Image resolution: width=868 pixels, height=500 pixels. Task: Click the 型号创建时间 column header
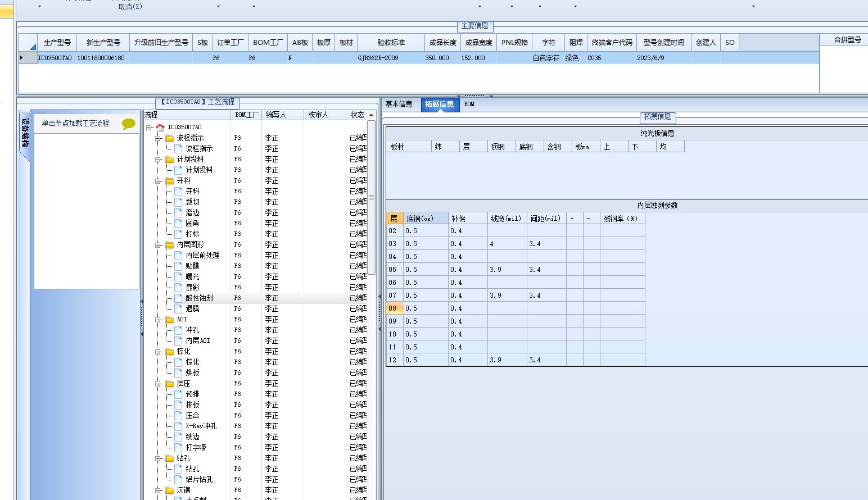tap(664, 43)
